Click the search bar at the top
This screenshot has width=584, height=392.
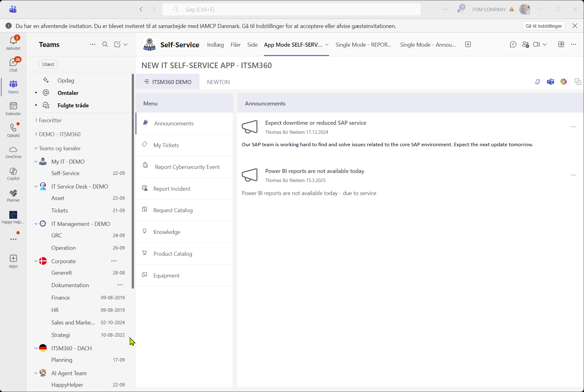(291, 9)
